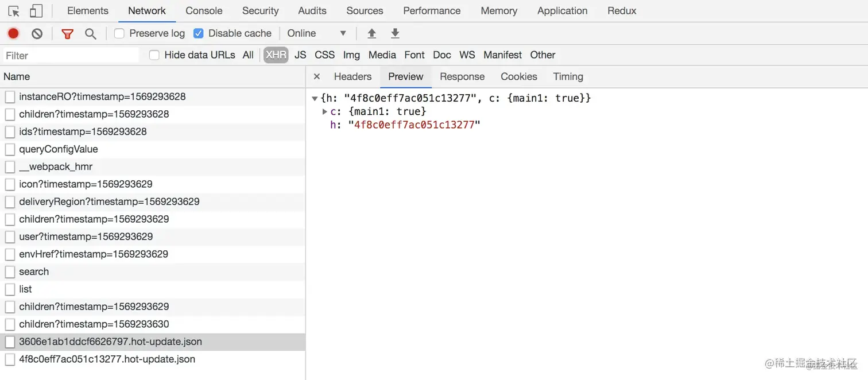
Task: Import HAR file with upload arrow
Action: point(372,33)
